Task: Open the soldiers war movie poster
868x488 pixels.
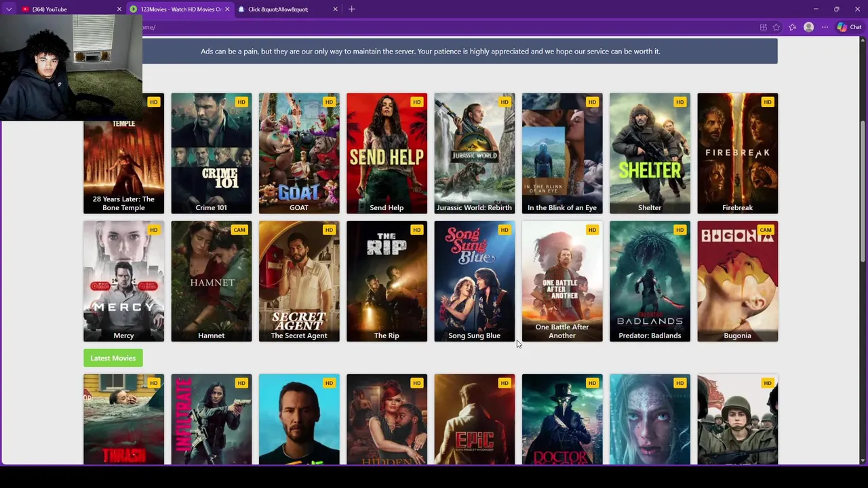Action: 737,420
